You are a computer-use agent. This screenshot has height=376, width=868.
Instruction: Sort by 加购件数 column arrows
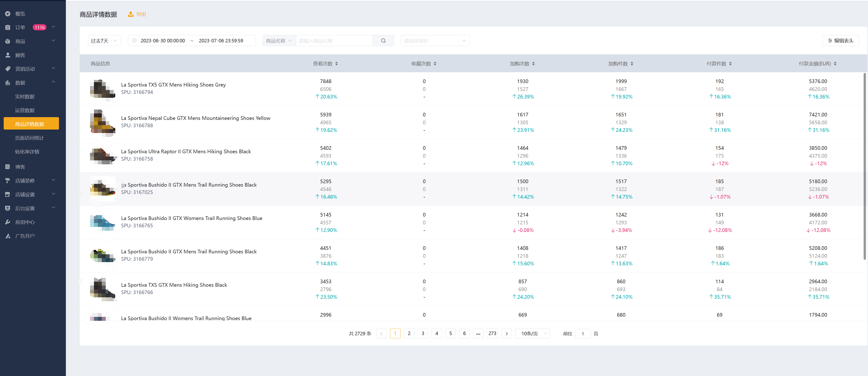632,64
